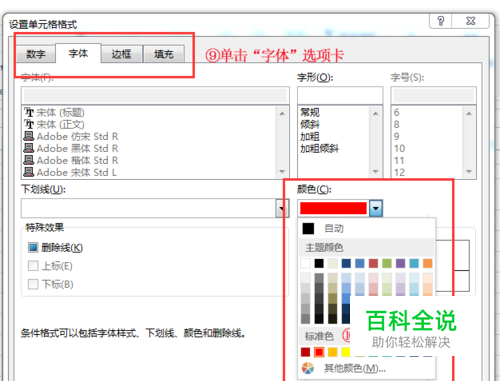Viewport: 500px width, 381px height.
Task: Choose Adobe 仿宋 Std R font
Action: tap(71, 137)
